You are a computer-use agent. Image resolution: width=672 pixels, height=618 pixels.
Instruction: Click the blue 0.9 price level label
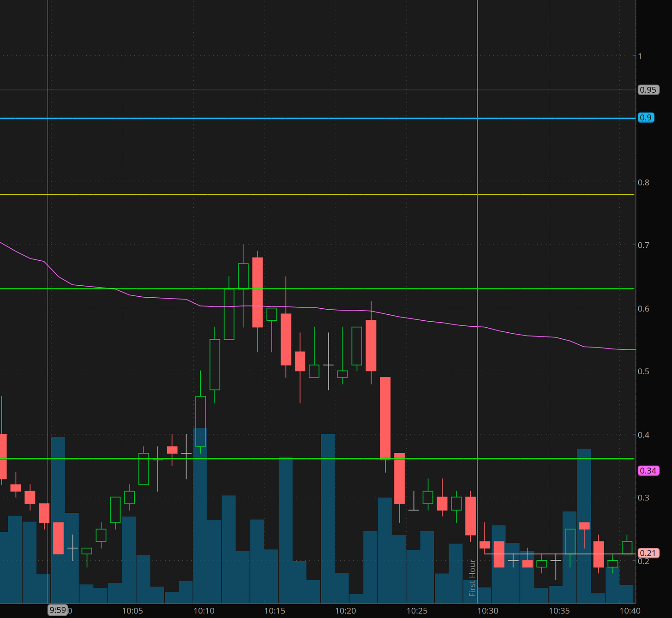point(646,118)
